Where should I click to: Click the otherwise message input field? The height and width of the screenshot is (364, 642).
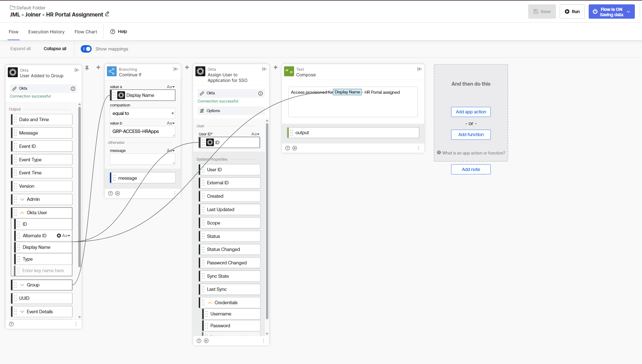coord(142,159)
